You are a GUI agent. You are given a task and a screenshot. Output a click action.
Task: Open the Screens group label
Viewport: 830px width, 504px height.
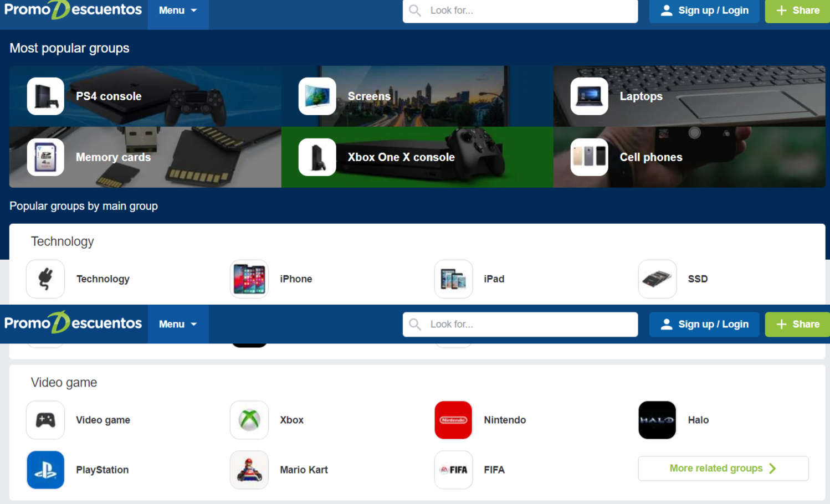tap(369, 96)
